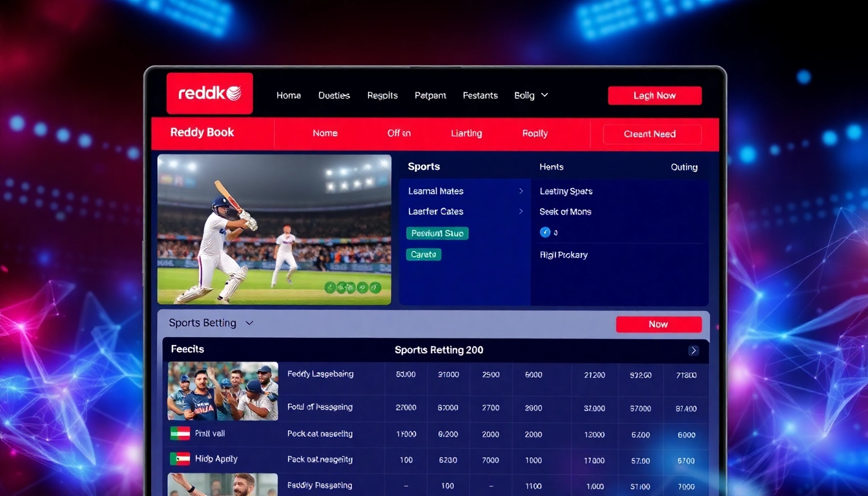The image size is (868, 496).
Task: Click the flag icon beside Pitil vall
Action: pos(180,433)
